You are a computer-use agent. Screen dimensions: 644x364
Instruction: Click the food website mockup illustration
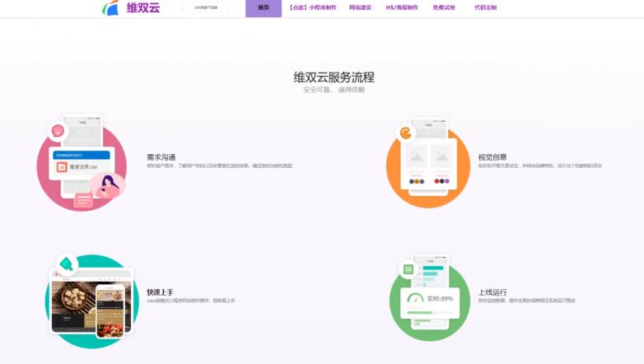click(91, 302)
